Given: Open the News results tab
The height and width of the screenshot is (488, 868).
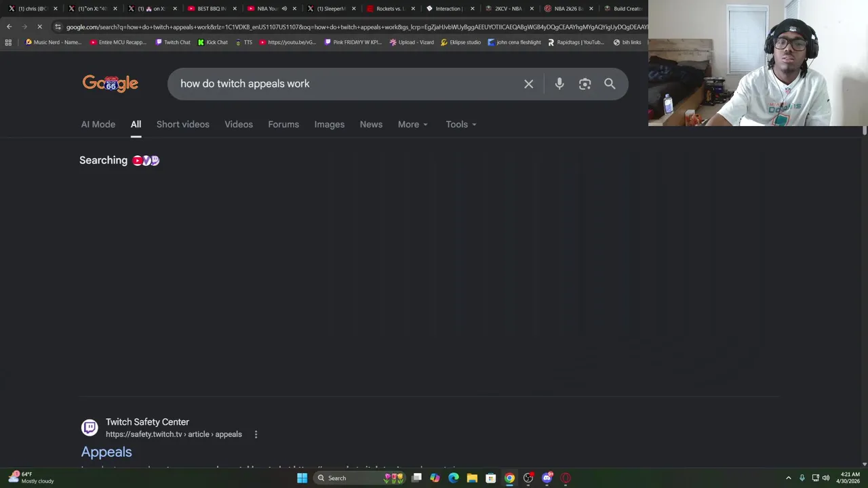Looking at the screenshot, I should point(371,125).
